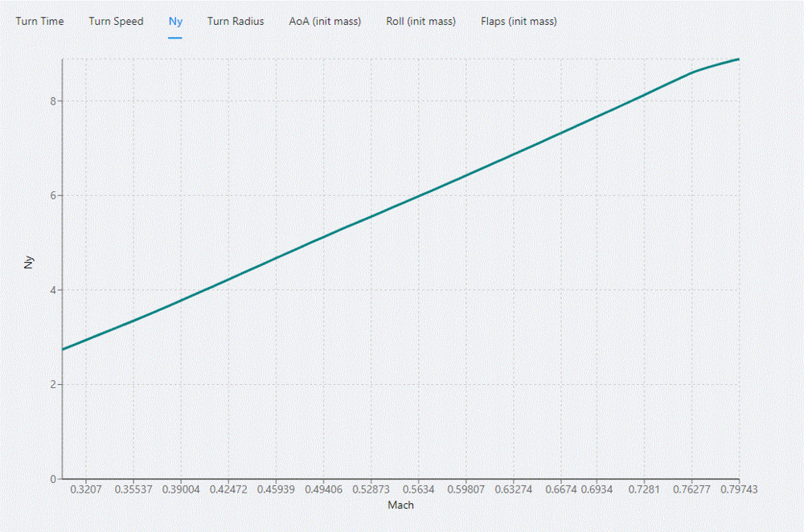Click the 0.3207 Mach tick label
Viewport: 804px width, 532px height.
tap(86, 489)
